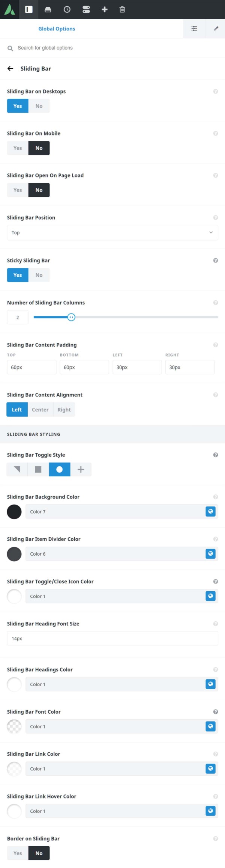Click the plus icon in the top toolbar
The width and height of the screenshot is (225, 868).
tap(105, 9)
